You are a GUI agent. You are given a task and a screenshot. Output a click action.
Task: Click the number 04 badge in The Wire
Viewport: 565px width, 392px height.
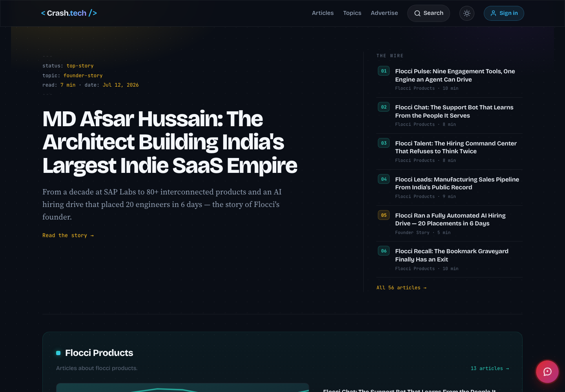tap(384, 179)
